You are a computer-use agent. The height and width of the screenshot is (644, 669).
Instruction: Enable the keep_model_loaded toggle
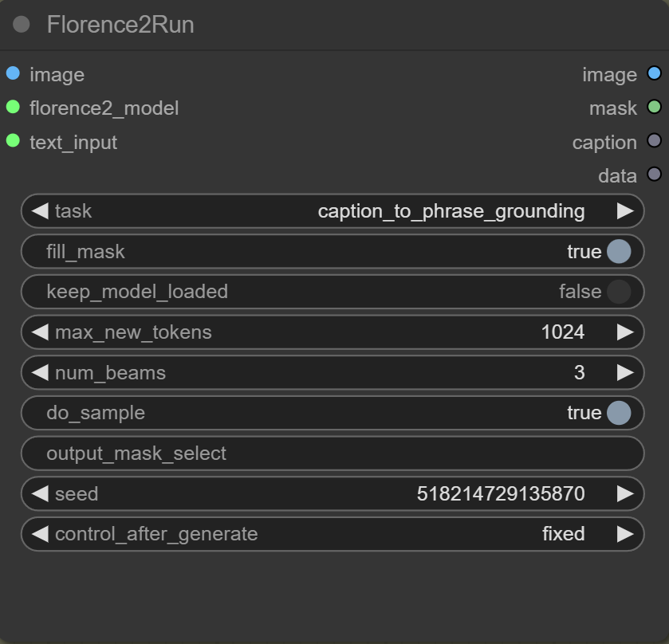pos(618,292)
